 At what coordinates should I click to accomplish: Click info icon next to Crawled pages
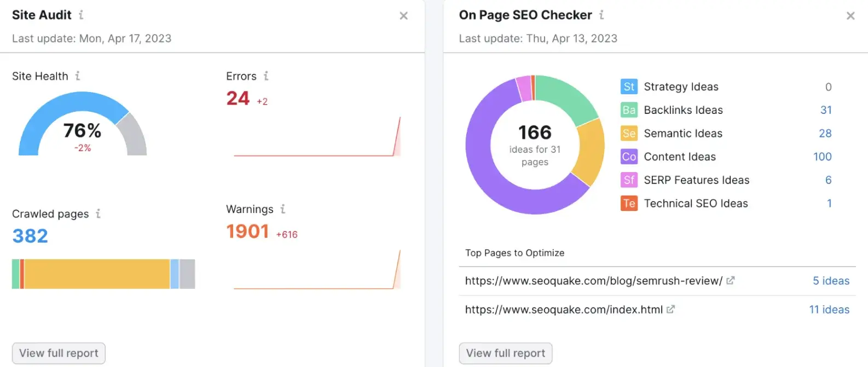coord(98,214)
